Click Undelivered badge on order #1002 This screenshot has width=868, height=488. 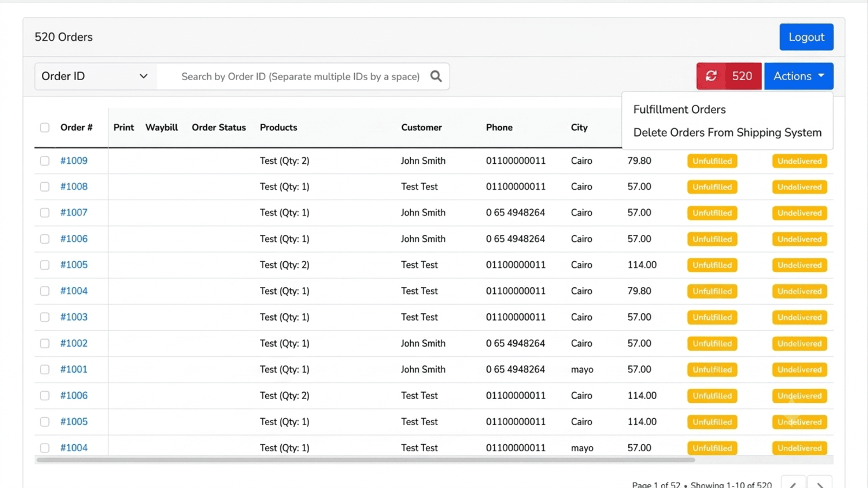[x=800, y=344]
